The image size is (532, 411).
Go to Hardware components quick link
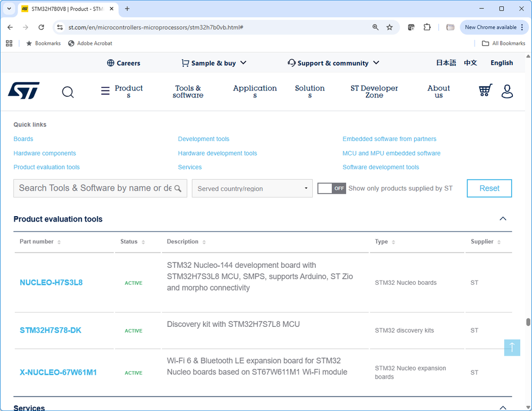click(45, 153)
